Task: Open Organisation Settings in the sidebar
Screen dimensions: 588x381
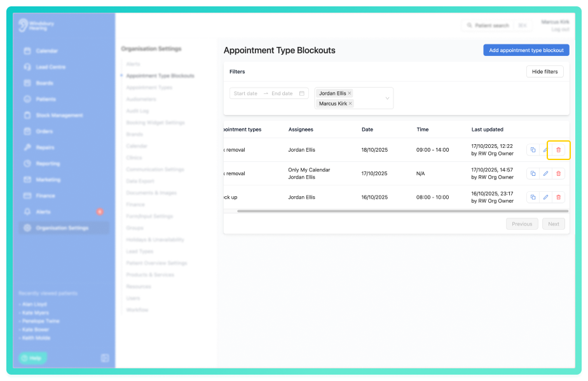Action: point(64,228)
